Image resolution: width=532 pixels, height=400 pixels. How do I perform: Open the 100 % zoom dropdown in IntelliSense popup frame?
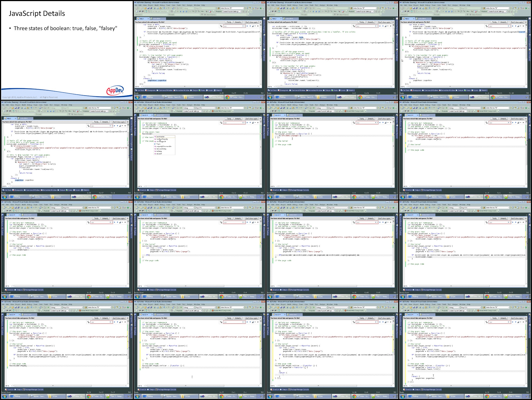tap(141, 187)
